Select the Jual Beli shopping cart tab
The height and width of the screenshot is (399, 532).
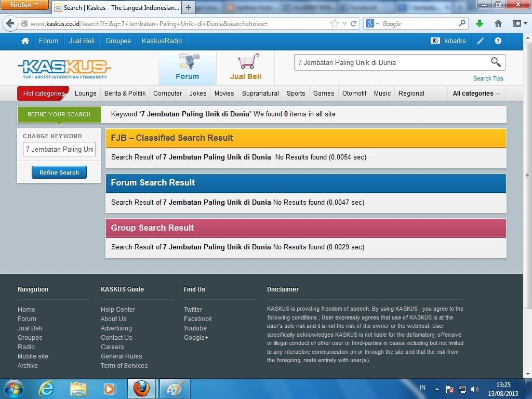[246, 68]
